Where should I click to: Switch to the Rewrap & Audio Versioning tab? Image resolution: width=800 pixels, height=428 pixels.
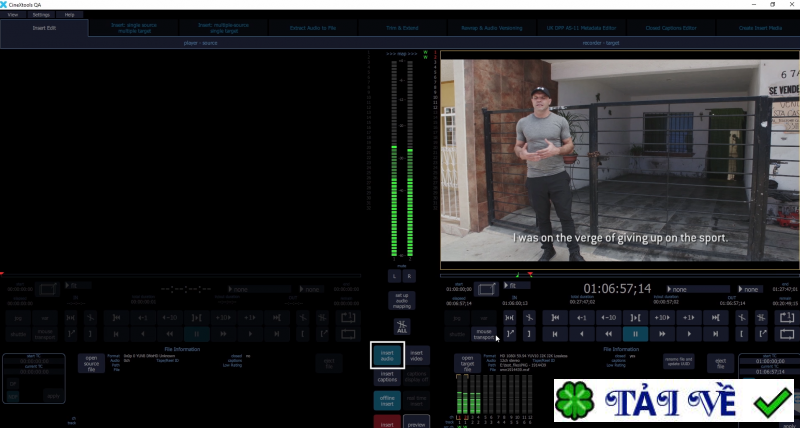coord(492,28)
